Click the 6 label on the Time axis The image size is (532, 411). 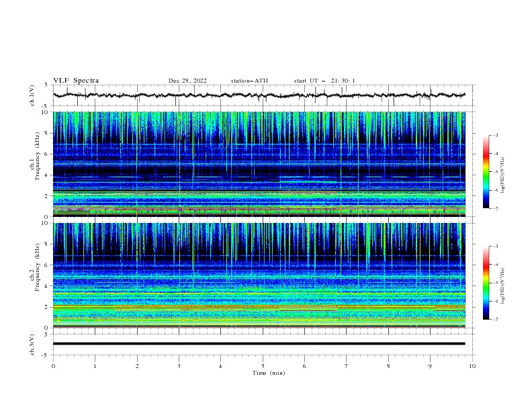click(x=304, y=366)
